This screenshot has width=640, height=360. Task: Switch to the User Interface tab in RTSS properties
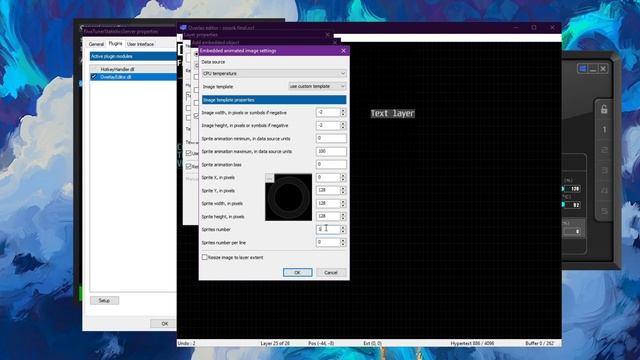[140, 44]
